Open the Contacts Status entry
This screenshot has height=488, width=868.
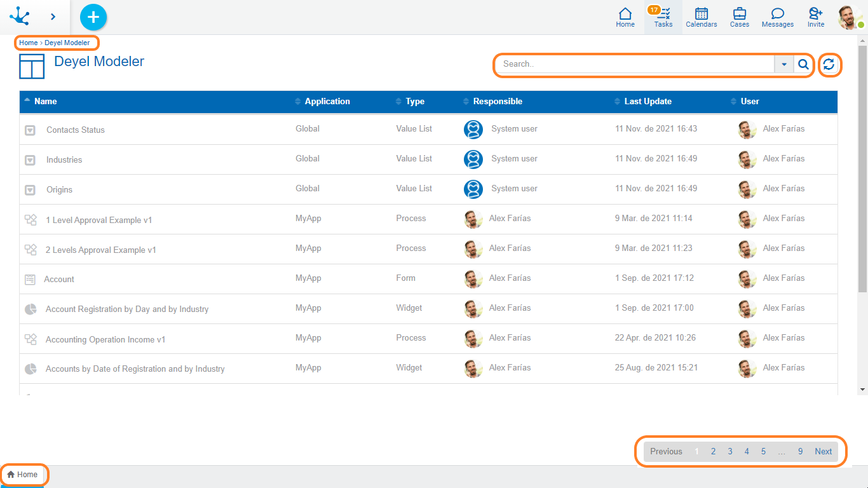(76, 130)
